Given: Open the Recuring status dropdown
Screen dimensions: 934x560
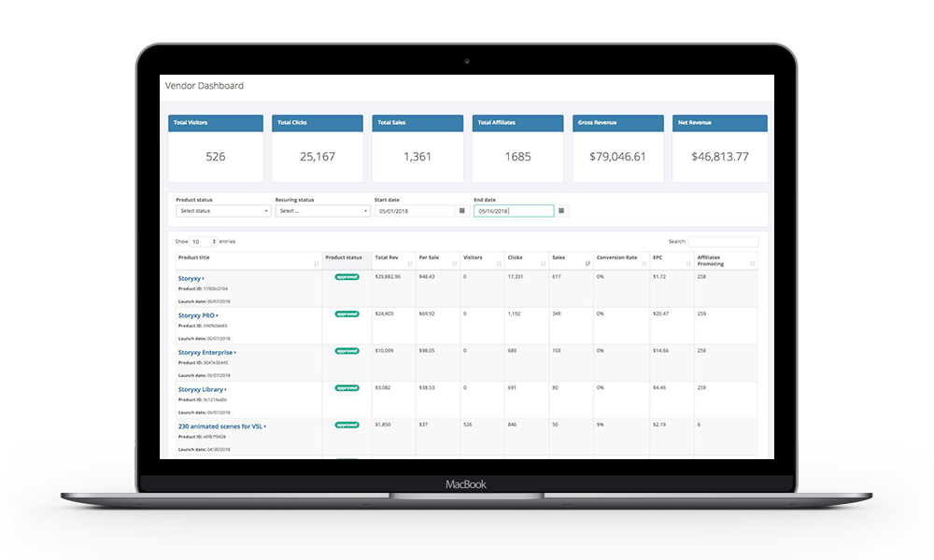Looking at the screenshot, I should (x=321, y=211).
